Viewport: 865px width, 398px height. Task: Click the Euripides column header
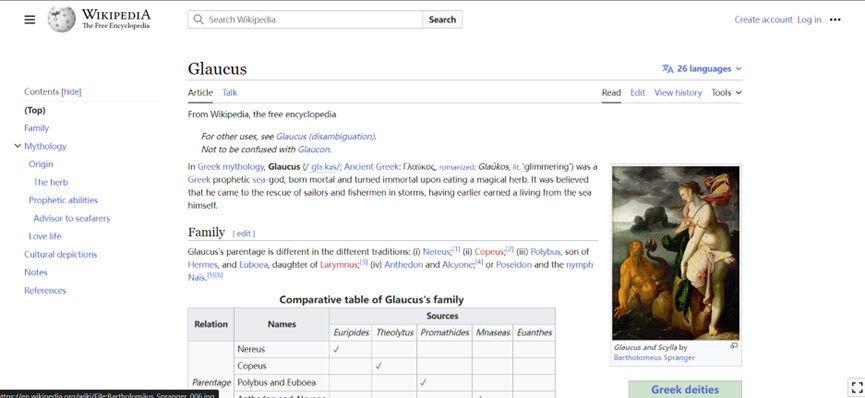click(x=351, y=333)
